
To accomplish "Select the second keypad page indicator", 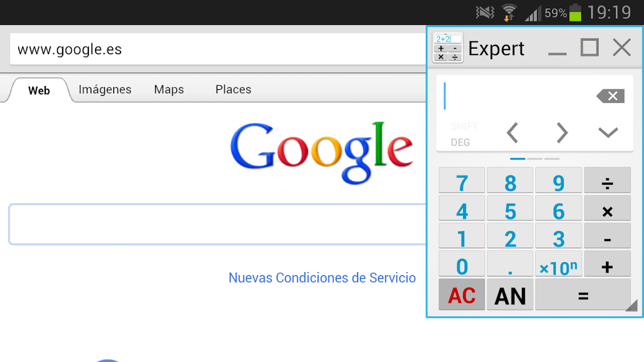I will click(535, 158).
